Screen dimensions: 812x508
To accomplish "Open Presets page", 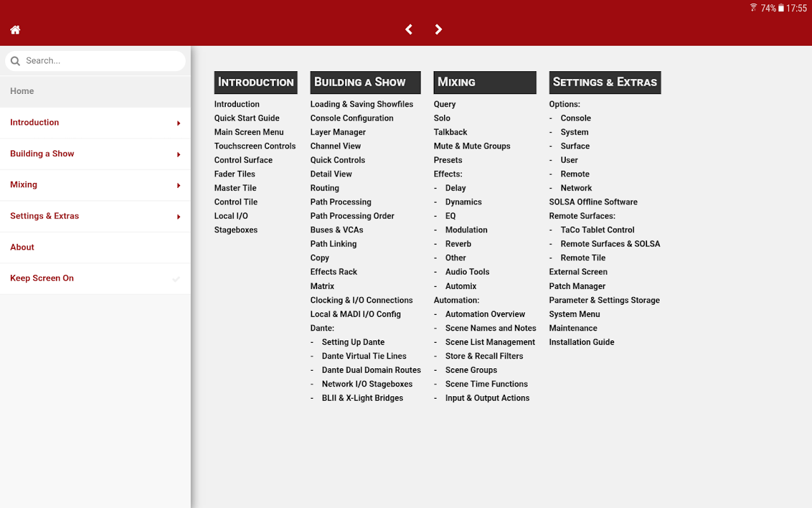I will 448,160.
